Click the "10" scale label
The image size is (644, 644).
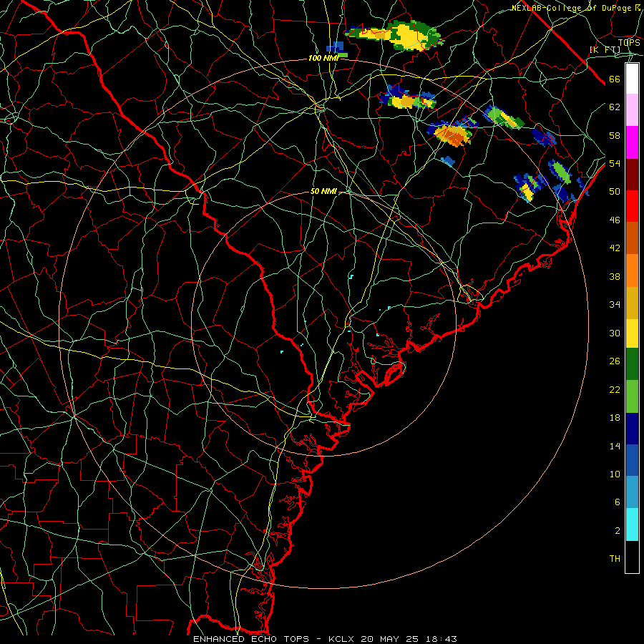[x=615, y=474]
